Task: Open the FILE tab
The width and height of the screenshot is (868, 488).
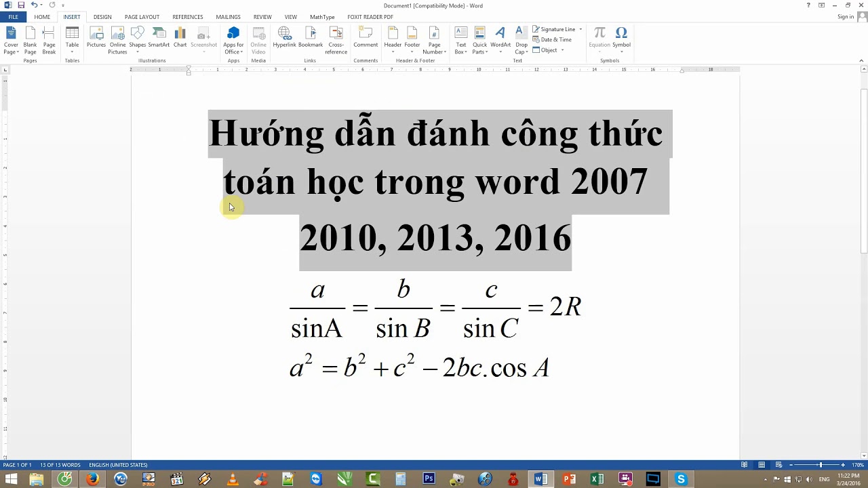Action: click(x=13, y=17)
